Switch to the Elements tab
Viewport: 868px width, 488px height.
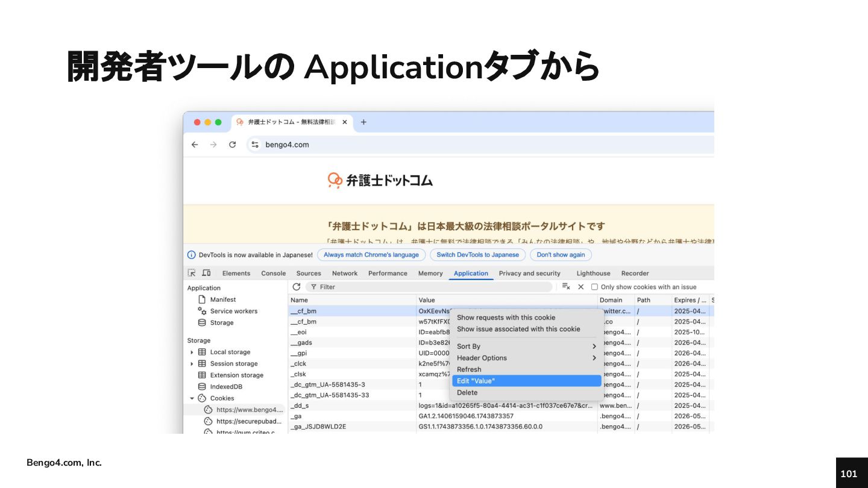pyautogui.click(x=236, y=273)
